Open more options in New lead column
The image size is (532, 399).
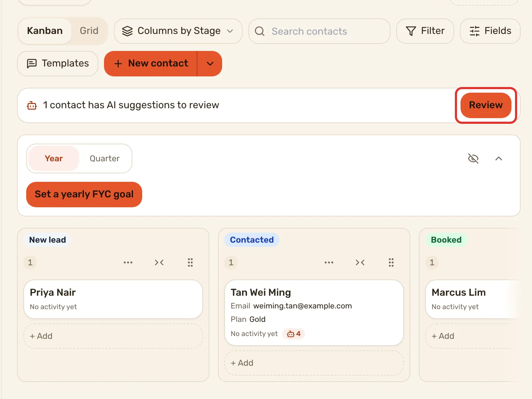click(x=128, y=262)
